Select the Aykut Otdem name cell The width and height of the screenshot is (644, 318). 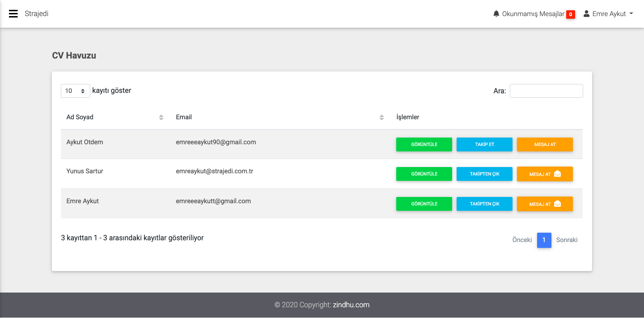pos(85,142)
